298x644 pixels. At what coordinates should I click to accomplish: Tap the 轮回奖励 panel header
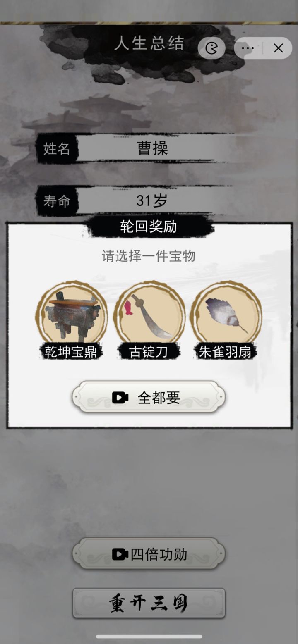point(149,227)
